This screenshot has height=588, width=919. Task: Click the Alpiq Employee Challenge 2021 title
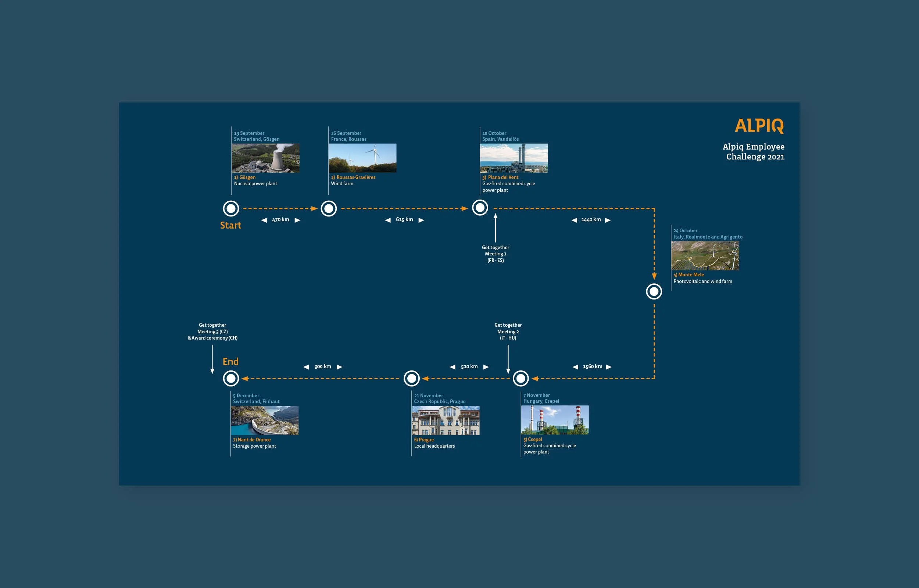pos(754,151)
